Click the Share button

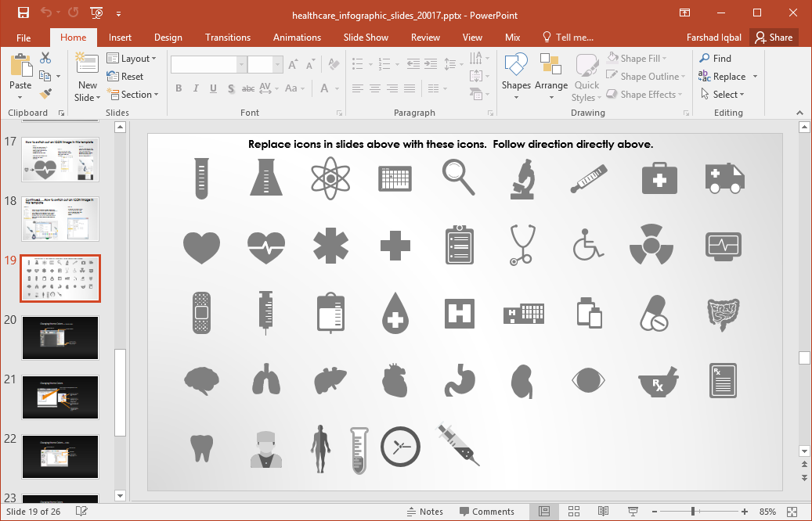coord(773,38)
